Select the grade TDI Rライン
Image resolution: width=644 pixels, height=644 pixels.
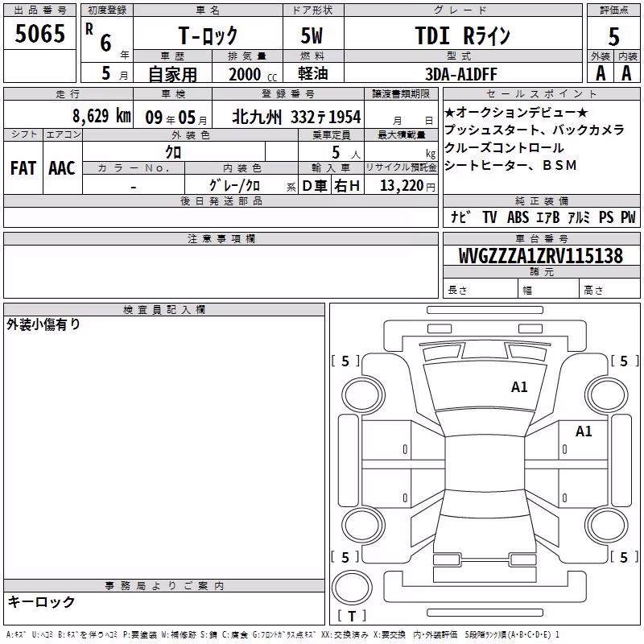pos(462,35)
